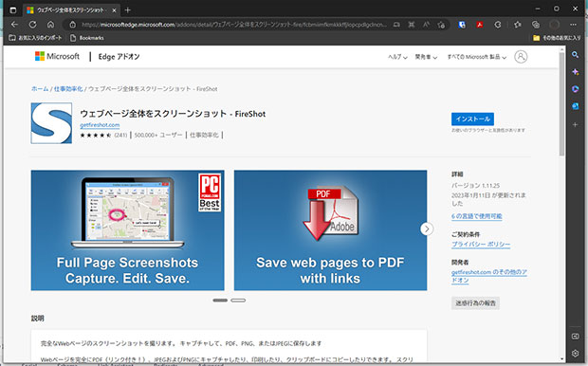Open 6 の言語で使用可能 link
This screenshot has height=366, width=588.
tap(477, 216)
